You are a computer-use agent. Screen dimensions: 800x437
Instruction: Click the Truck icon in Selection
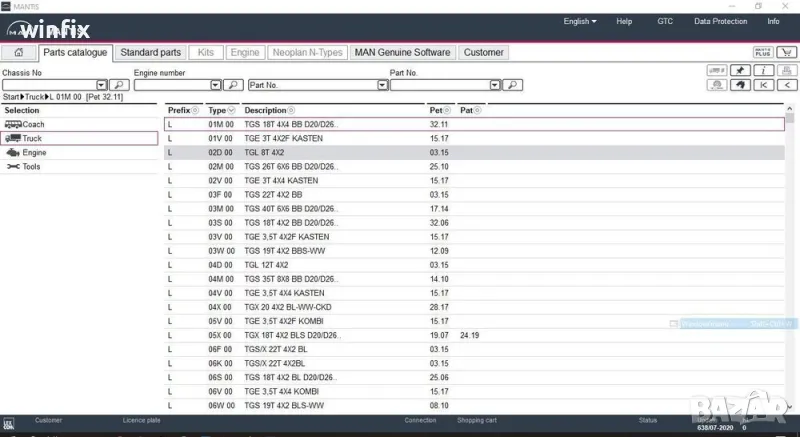click(13, 138)
